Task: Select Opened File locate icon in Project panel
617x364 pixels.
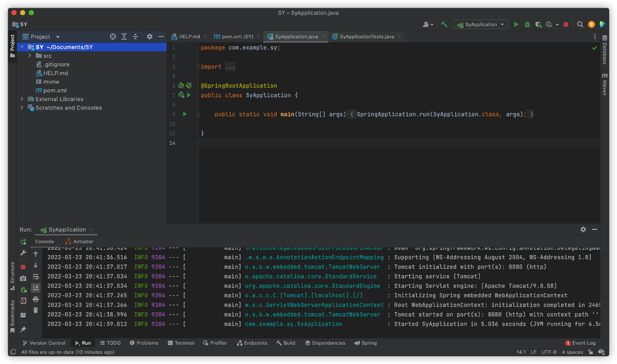Action: pos(113,37)
